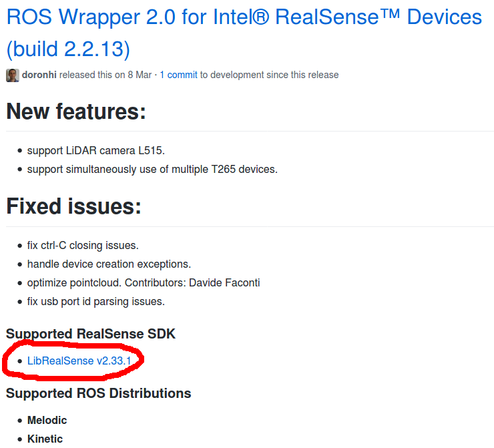The width and height of the screenshot is (494, 448).
Task: Click "to development since this release" text
Action: point(270,75)
